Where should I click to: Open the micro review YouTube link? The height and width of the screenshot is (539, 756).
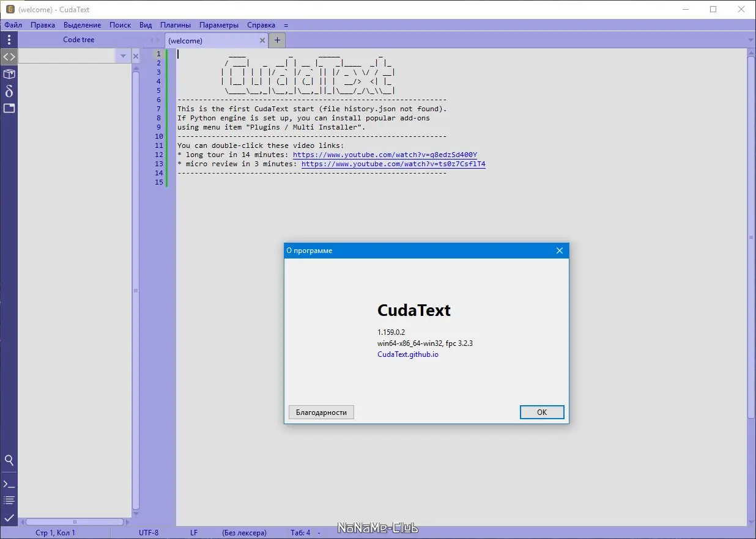[x=394, y=164]
